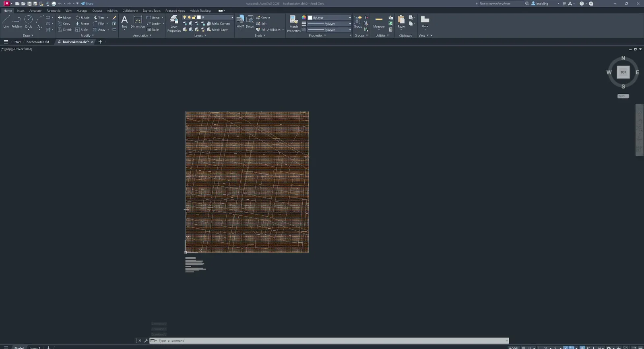Viewport: 644px width, 349px height.
Task: Select the Stretch tool
Action: [x=64, y=30]
